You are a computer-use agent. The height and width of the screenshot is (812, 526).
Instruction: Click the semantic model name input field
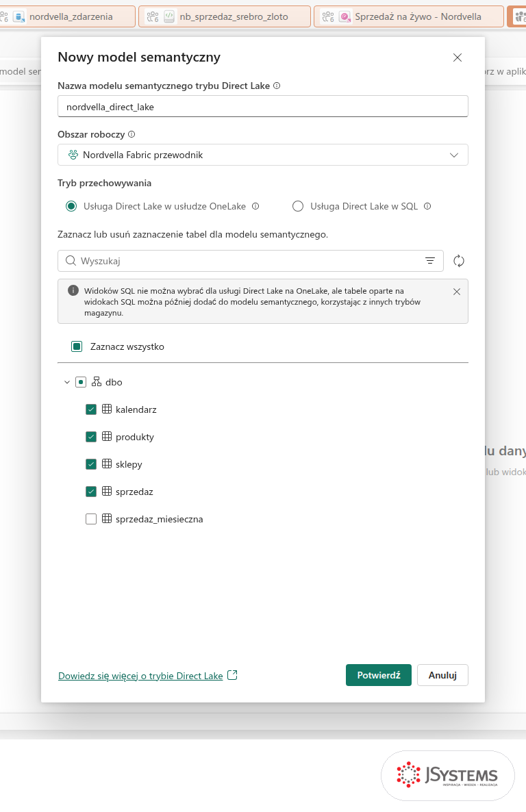tap(263, 107)
